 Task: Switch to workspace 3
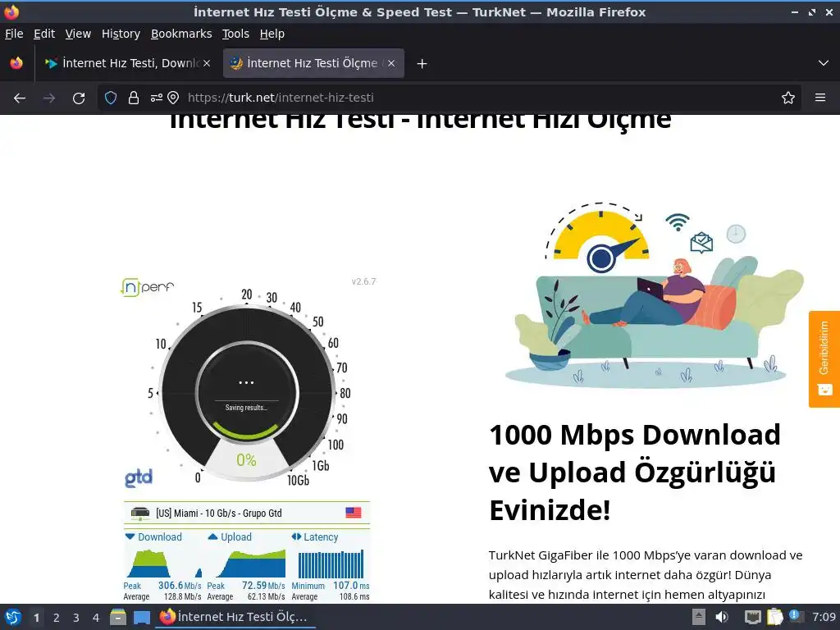coord(76,618)
